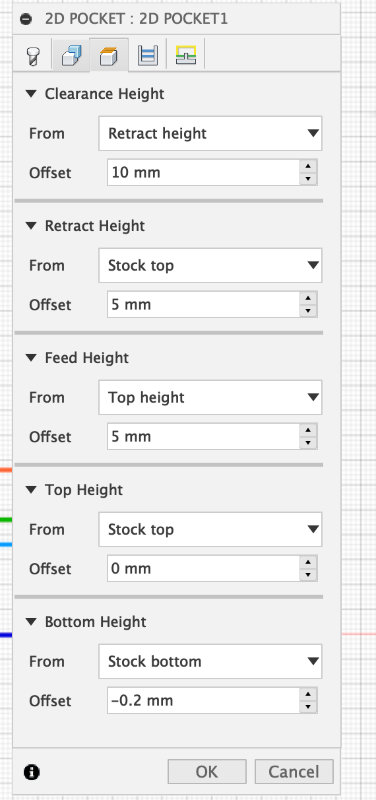Open the Linking tab icon
This screenshot has height=800, width=376.
(x=186, y=55)
